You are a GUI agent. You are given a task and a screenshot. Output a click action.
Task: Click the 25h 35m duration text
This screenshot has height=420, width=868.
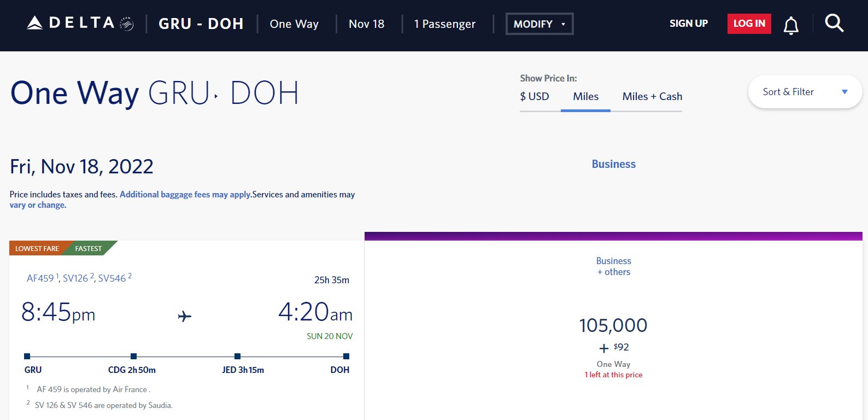332,280
